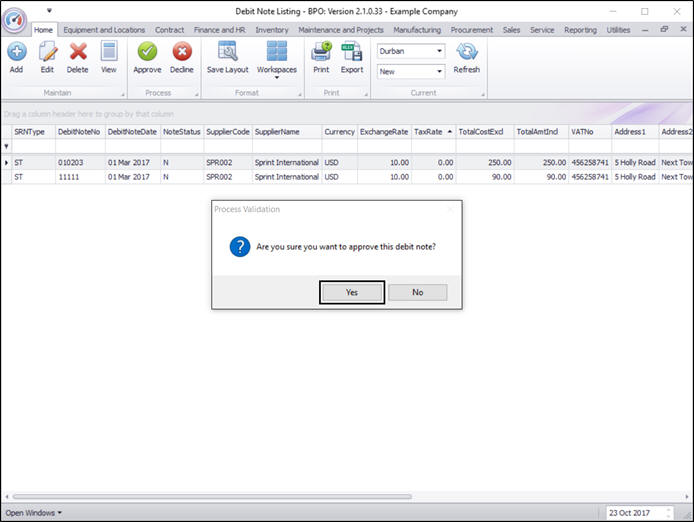Expand the Process group launcher

coord(197,94)
